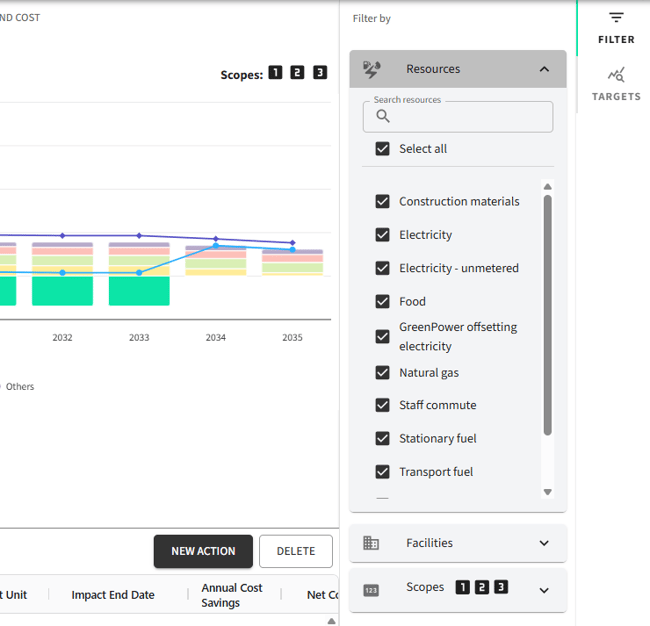Viewport: 650px width, 626px height.
Task: Click the Facilities building icon
Action: pyautogui.click(x=371, y=543)
